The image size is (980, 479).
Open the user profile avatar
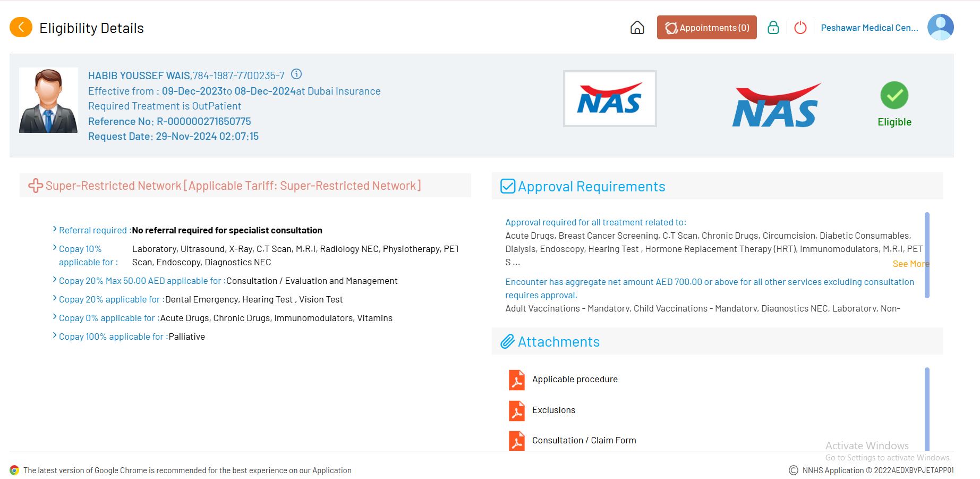940,27
